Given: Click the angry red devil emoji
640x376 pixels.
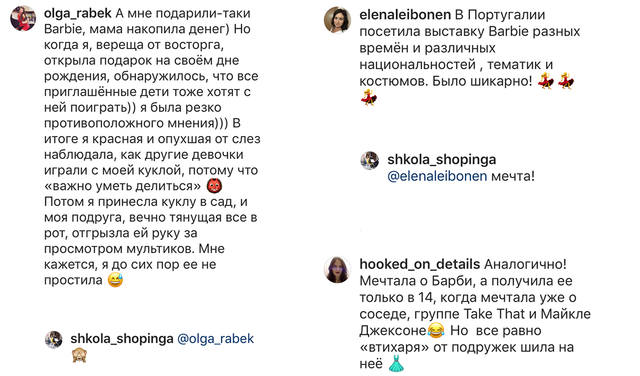Looking at the screenshot, I should tap(214, 186).
